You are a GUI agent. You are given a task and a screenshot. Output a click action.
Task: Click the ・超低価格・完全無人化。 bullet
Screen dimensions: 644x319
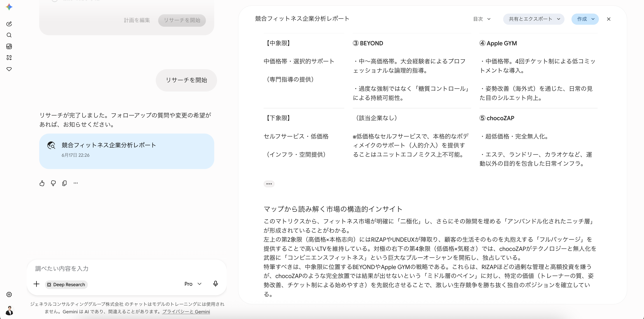tap(515, 136)
